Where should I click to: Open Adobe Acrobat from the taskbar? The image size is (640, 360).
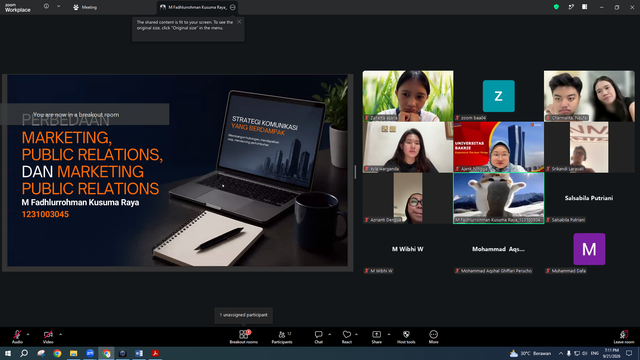[x=155, y=353]
